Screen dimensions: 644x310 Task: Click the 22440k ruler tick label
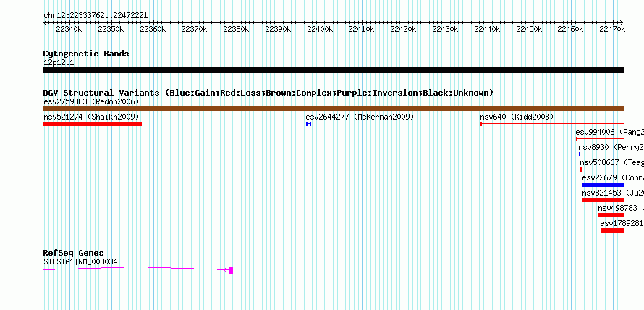pos(487,29)
